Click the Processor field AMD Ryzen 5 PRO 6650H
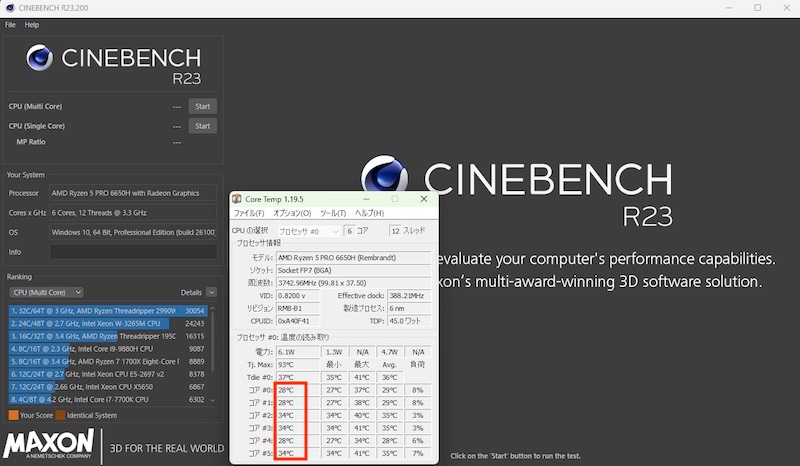The image size is (800, 466). (133, 193)
